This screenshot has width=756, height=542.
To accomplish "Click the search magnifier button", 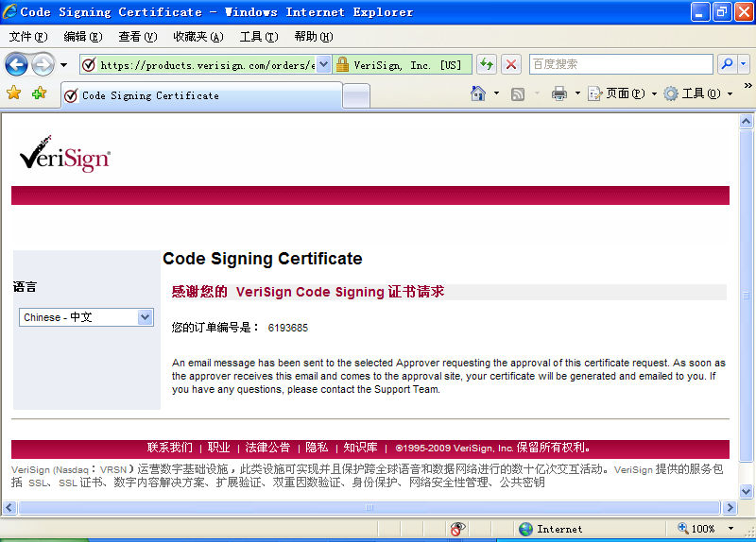I will tap(727, 64).
